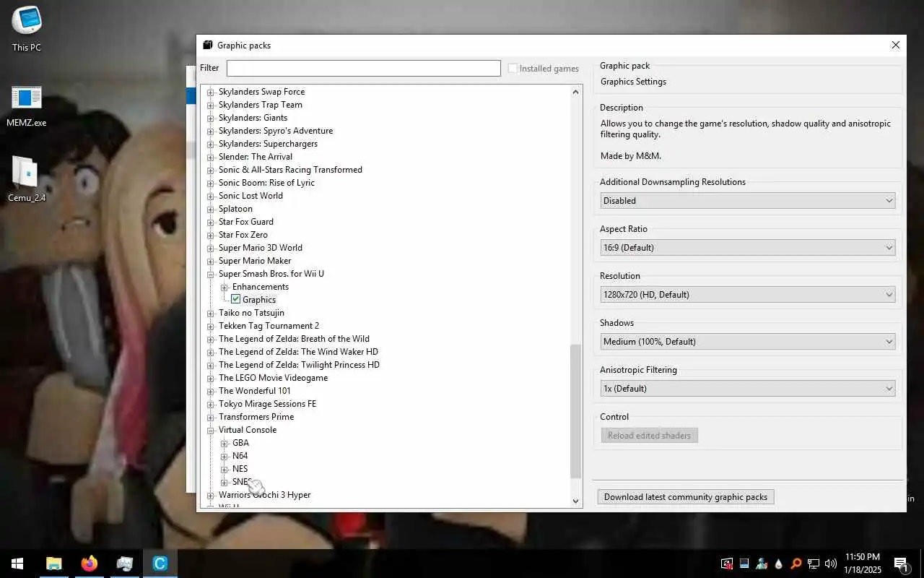The width and height of the screenshot is (924, 578).
Task: Open the Windows Start menu
Action: (x=17, y=564)
